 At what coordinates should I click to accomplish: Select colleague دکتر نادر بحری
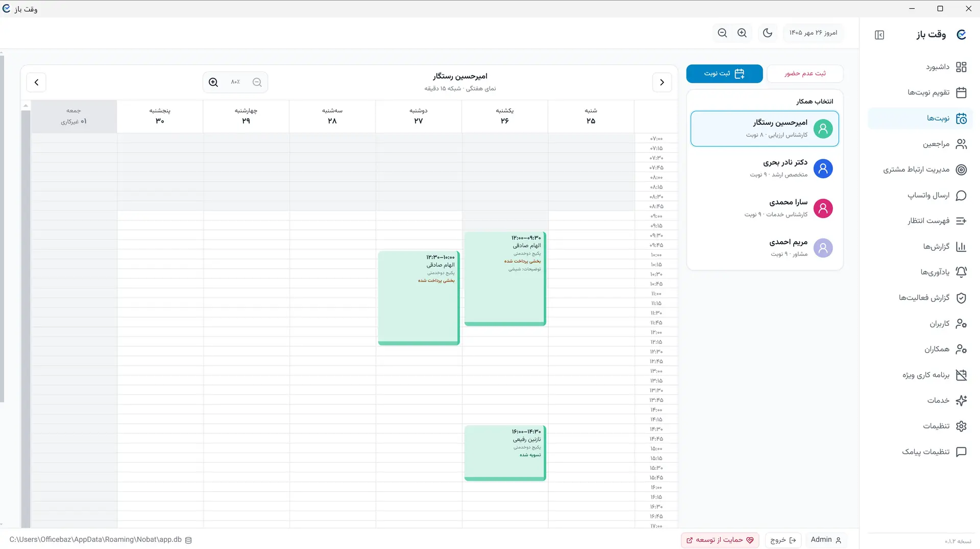[765, 169]
